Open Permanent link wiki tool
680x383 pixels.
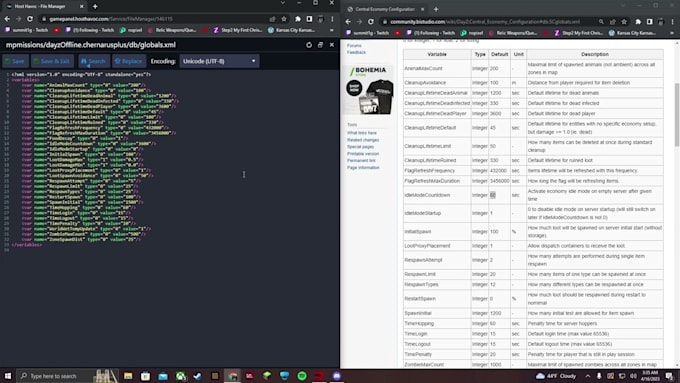click(361, 160)
